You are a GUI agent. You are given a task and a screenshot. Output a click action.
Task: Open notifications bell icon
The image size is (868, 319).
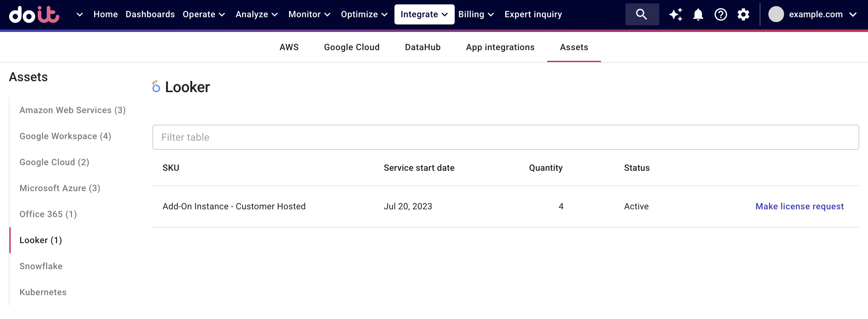tap(698, 14)
